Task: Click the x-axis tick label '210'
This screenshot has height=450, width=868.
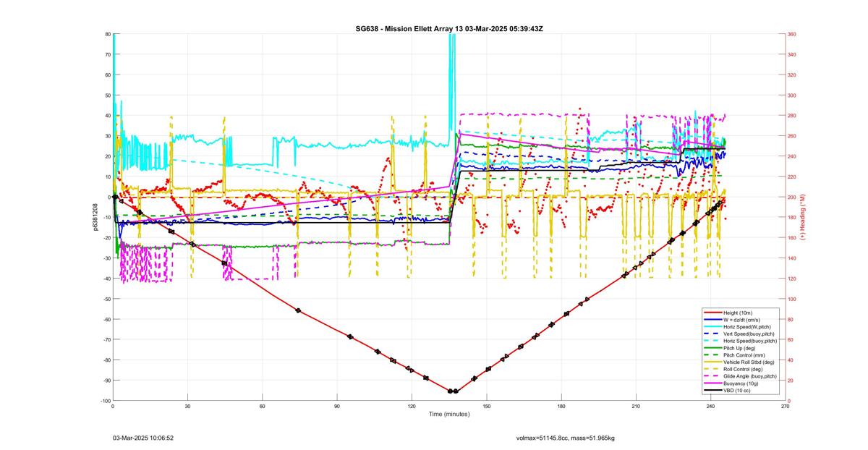Action: [x=636, y=406]
